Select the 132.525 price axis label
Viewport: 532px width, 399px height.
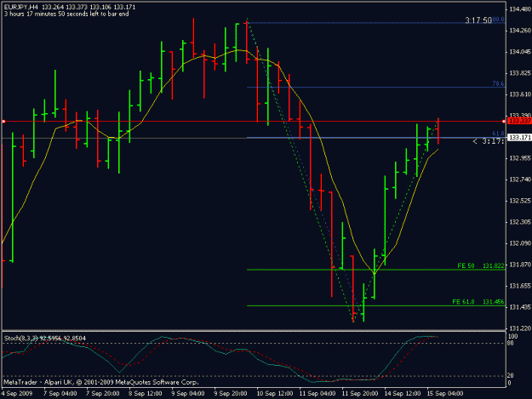520,201
